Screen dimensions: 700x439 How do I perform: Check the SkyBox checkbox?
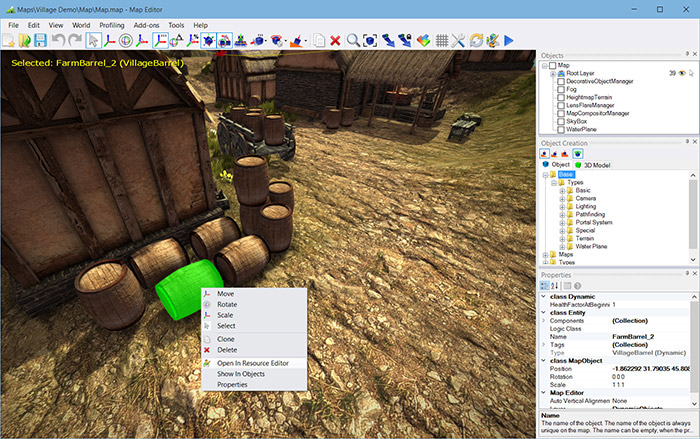[x=561, y=121]
